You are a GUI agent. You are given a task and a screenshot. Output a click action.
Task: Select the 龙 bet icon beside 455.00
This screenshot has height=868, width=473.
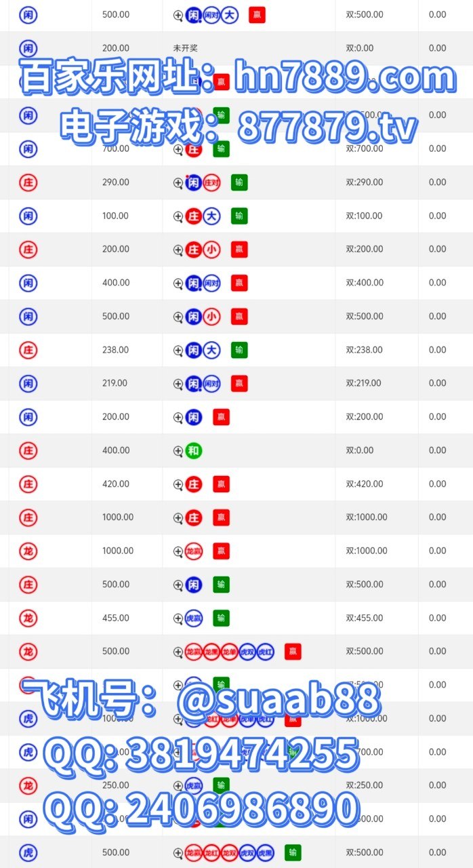tap(28, 618)
